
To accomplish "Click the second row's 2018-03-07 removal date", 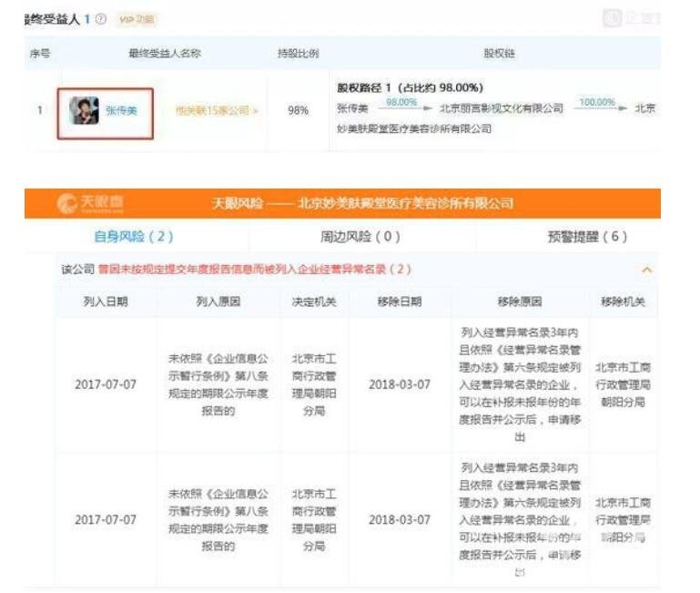I will [x=400, y=520].
